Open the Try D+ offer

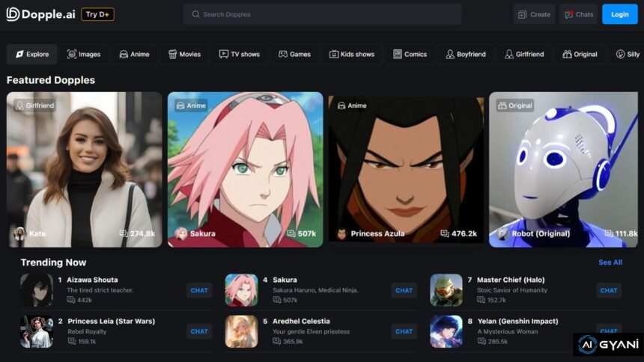tap(98, 14)
